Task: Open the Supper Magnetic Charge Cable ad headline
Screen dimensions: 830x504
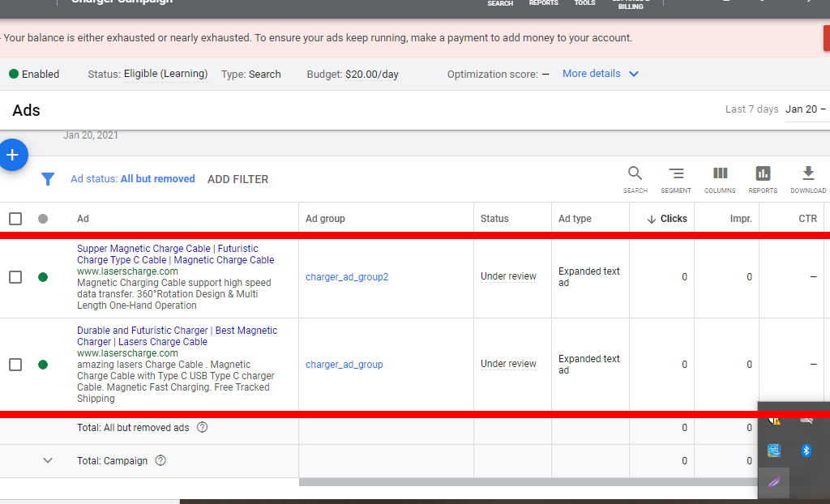Action: (175, 254)
